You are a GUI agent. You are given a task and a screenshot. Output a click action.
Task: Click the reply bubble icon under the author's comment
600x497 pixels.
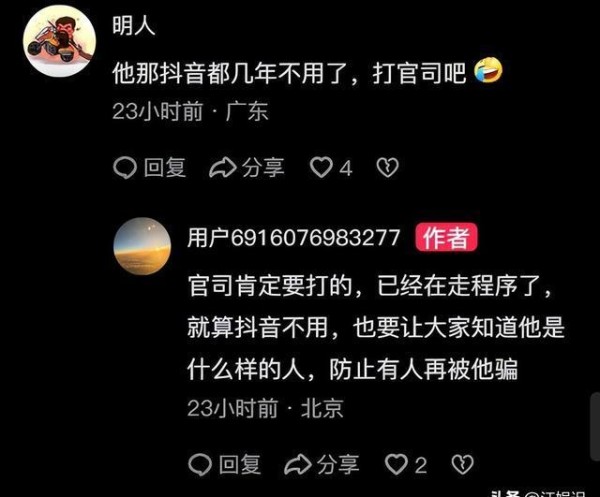pyautogui.click(x=200, y=464)
